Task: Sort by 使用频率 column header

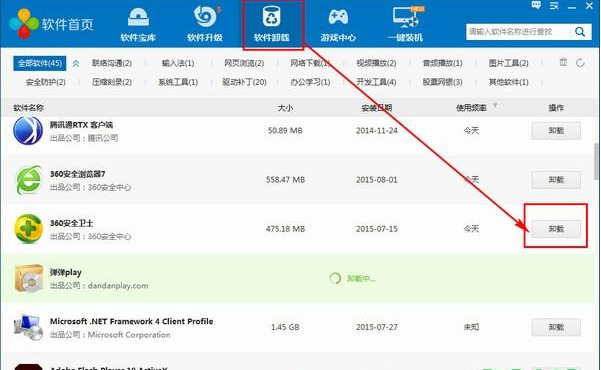Action: pyautogui.click(x=471, y=108)
